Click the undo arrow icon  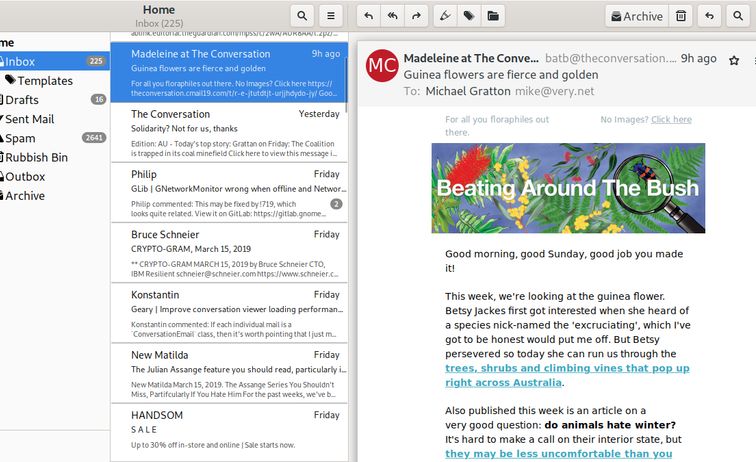pyautogui.click(x=709, y=16)
